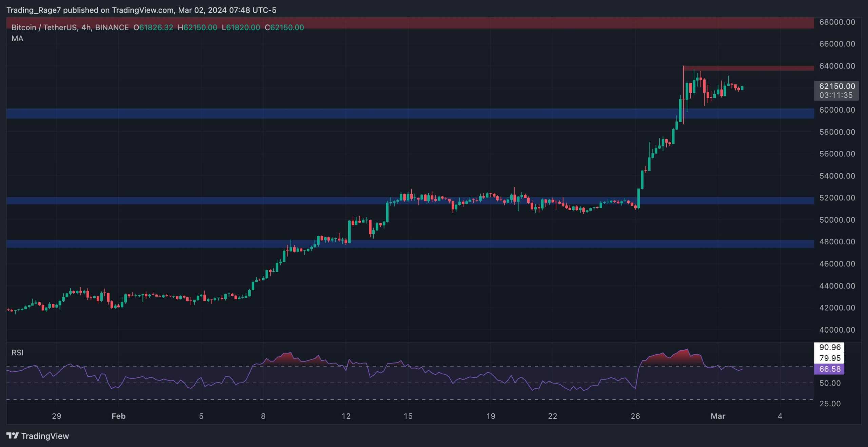The height and width of the screenshot is (447, 868).
Task: Click the 26 date marker on time axis
Action: coord(635,416)
